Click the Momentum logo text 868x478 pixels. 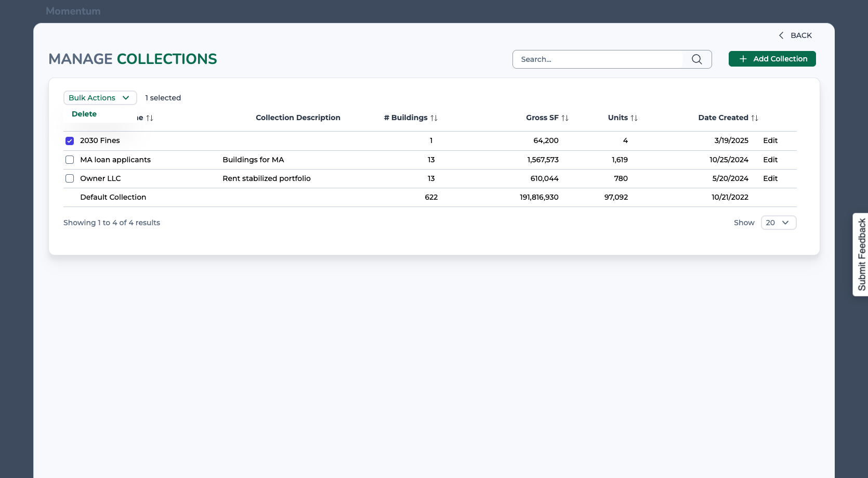click(x=73, y=11)
